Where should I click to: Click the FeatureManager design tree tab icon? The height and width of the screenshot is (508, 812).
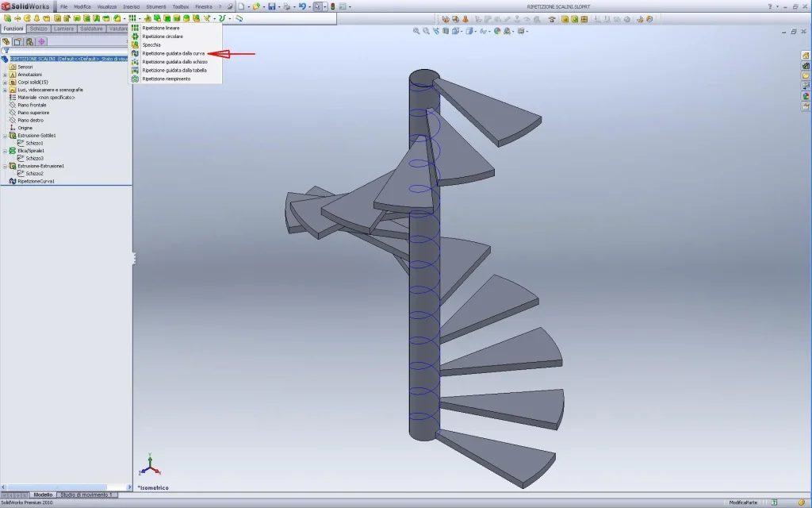pos(6,41)
